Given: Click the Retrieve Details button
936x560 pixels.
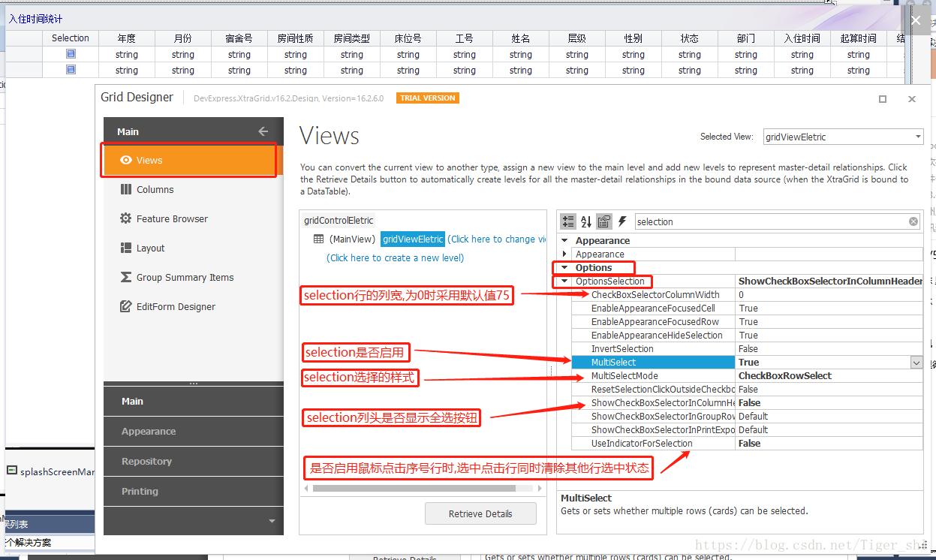Looking at the screenshot, I should 480,513.
